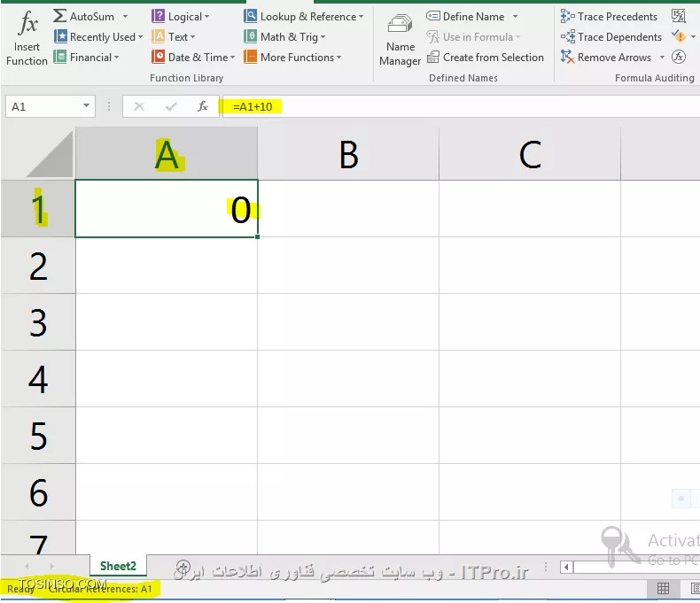
Task: Switch to Normal view icon in status bar
Action: click(x=664, y=589)
